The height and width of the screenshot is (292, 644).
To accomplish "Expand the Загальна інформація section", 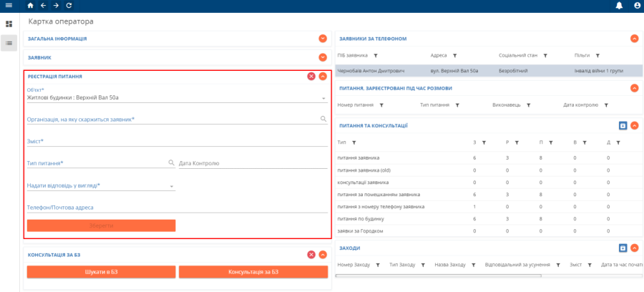I will coord(323,39).
